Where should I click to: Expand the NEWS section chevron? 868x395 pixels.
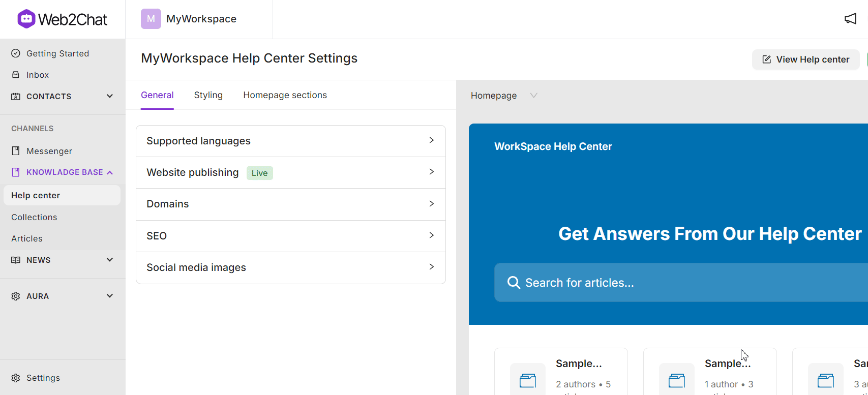(110, 260)
